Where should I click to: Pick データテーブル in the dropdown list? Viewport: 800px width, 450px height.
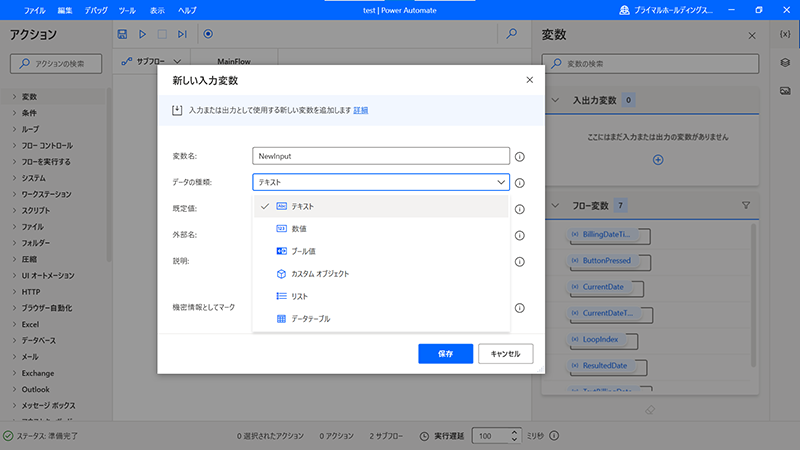point(310,319)
